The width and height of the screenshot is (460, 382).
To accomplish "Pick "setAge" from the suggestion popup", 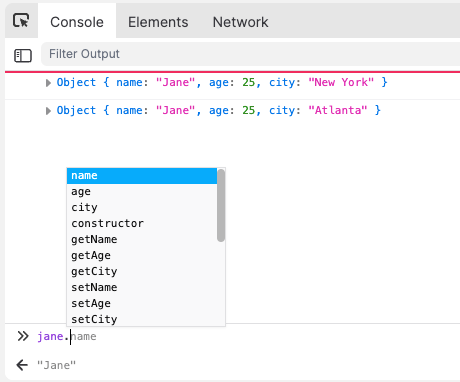I will tap(142, 304).
